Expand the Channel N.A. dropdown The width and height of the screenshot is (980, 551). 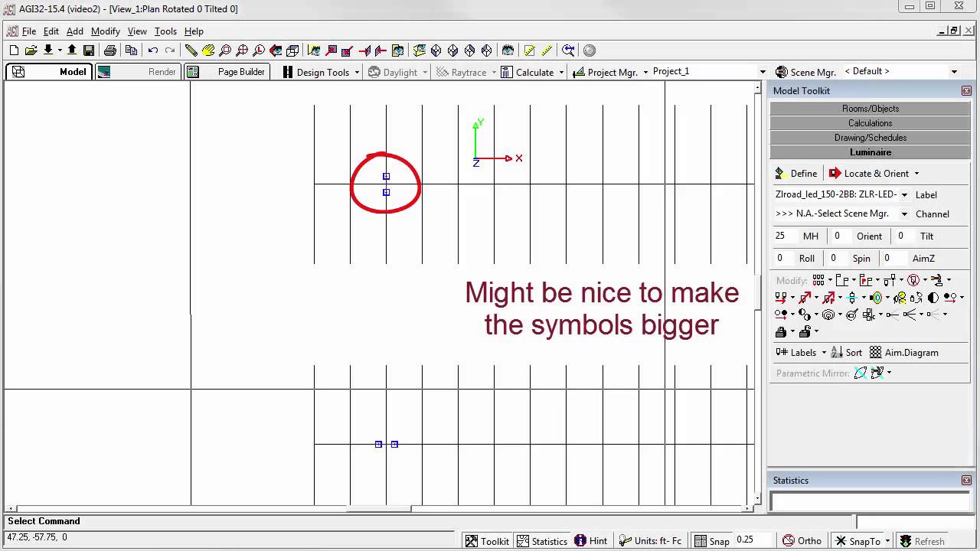pos(904,214)
